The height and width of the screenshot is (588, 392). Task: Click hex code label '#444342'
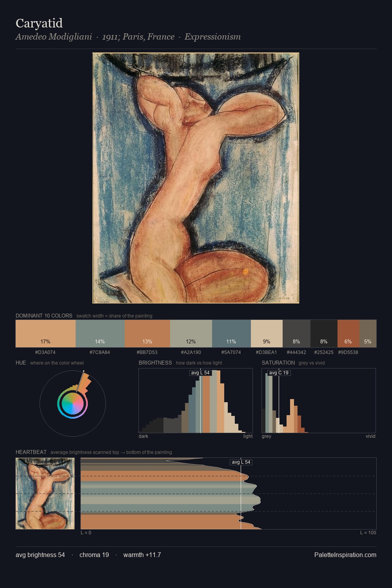coord(296,352)
